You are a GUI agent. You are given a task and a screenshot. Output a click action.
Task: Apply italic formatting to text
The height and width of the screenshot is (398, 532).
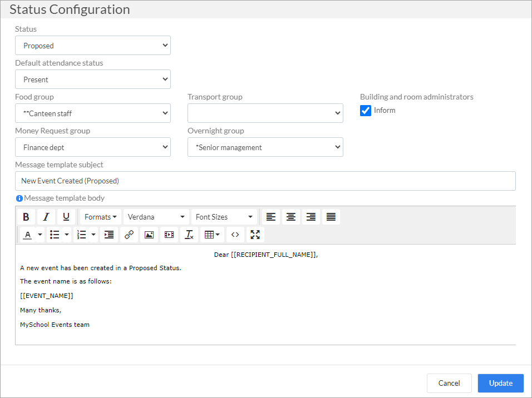tap(46, 217)
